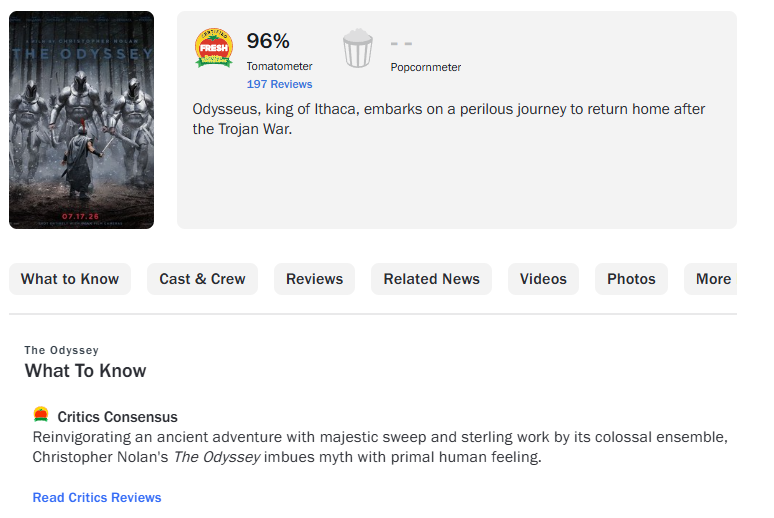Screen dimensions: 774x518
Task: Follow the Read Critics Reviews link
Action: 97,497
